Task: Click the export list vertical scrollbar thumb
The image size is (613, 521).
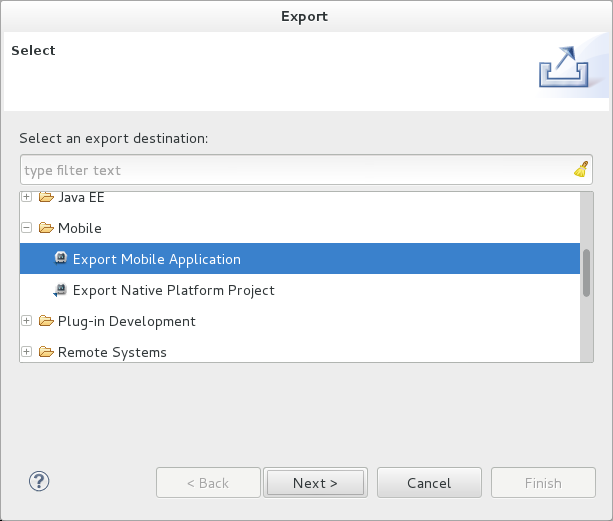Action: coord(586,271)
